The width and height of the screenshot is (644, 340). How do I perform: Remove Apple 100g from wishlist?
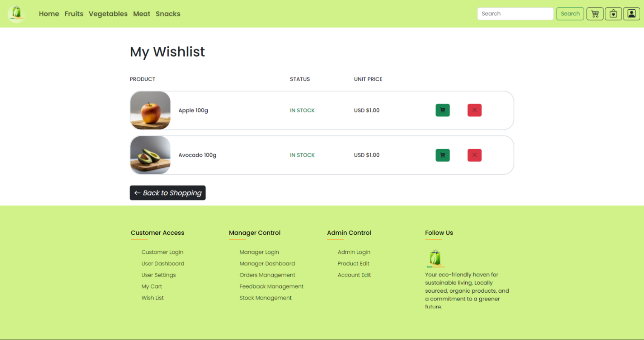click(x=474, y=110)
